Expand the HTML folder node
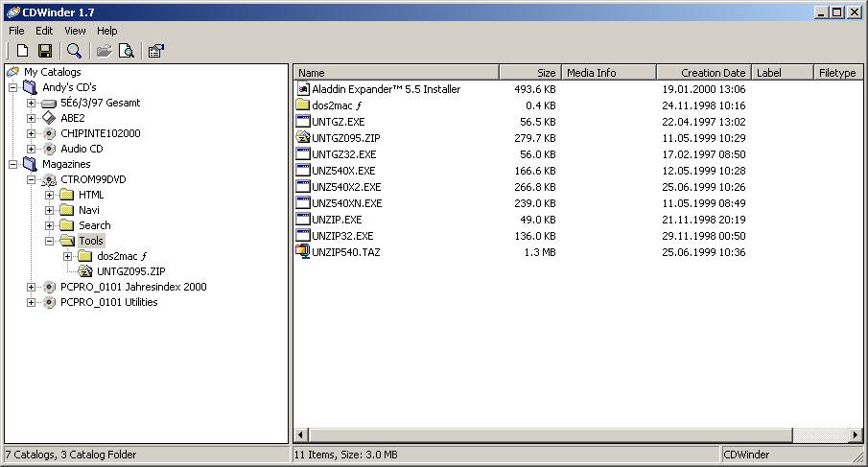This screenshot has width=868, height=467. click(x=50, y=195)
